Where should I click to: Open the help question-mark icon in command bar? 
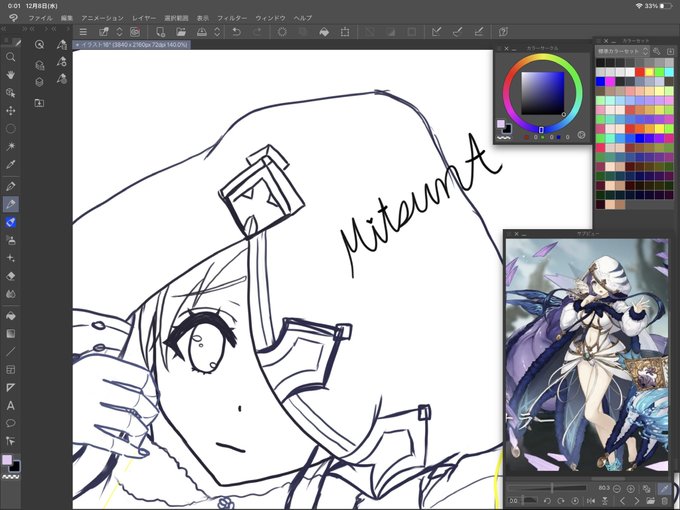(x=503, y=32)
